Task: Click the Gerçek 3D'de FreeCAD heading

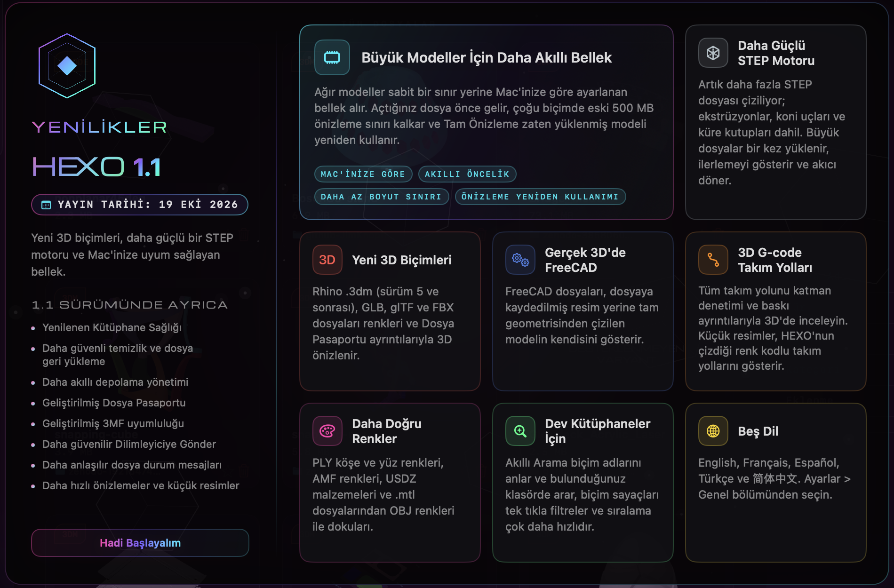Action: pos(585,260)
